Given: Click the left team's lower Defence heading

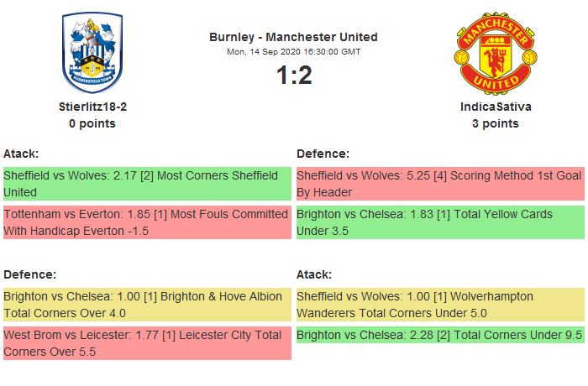Looking at the screenshot, I should pos(29,274).
